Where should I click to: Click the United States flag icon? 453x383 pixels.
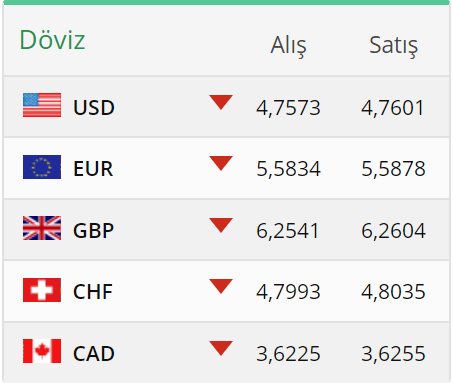click(x=42, y=105)
